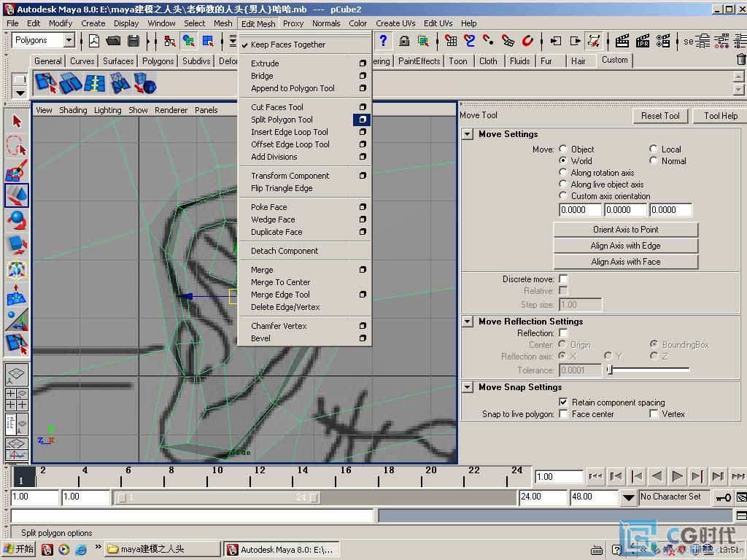Choose the Paint Selection tool
The height and width of the screenshot is (560, 747).
point(17,171)
